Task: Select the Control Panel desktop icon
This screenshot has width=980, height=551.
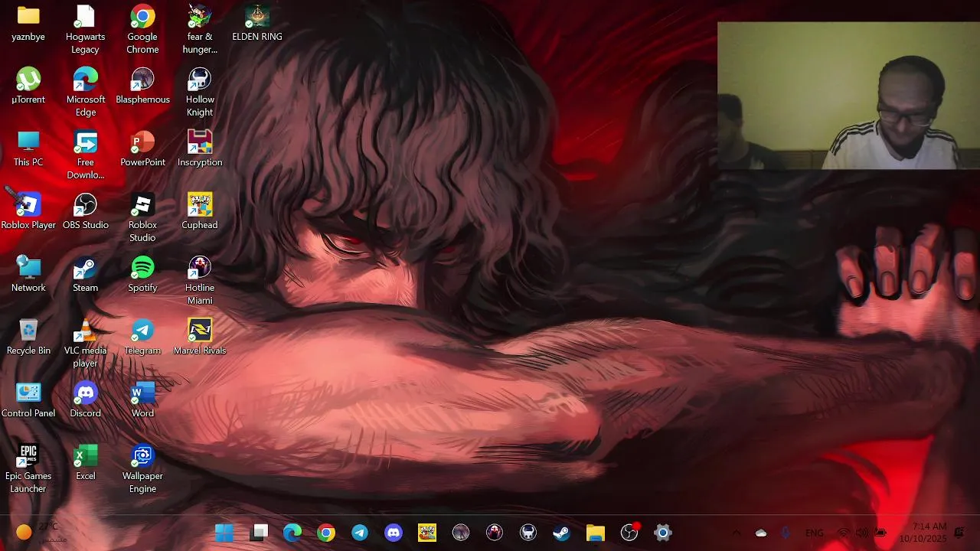Action: click(28, 399)
